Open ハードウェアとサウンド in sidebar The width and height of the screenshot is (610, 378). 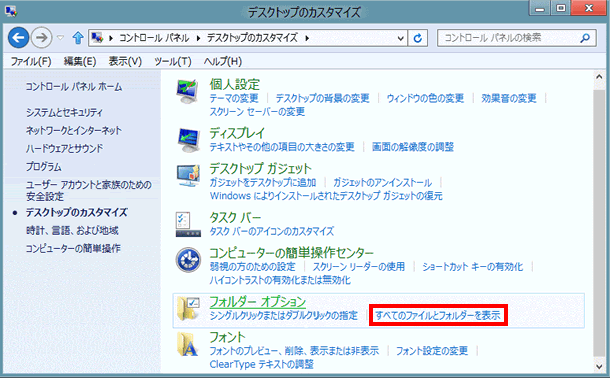coord(65,149)
